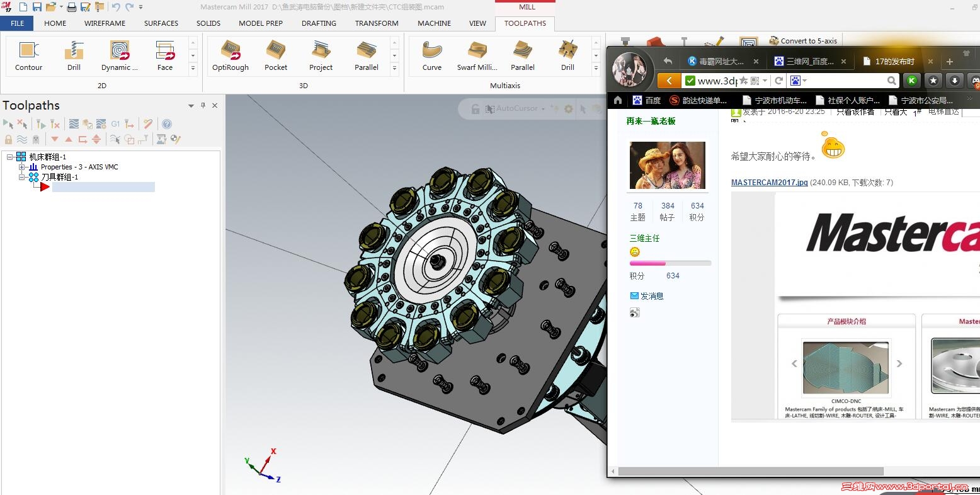Start an OptiRough 3D toolpath
980x495 pixels.
pos(231,55)
